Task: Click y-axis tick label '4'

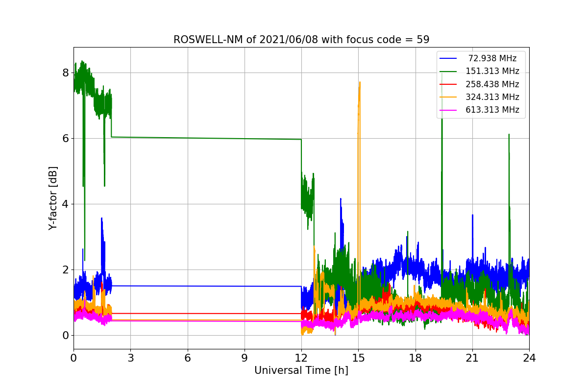Action: [x=66, y=204]
